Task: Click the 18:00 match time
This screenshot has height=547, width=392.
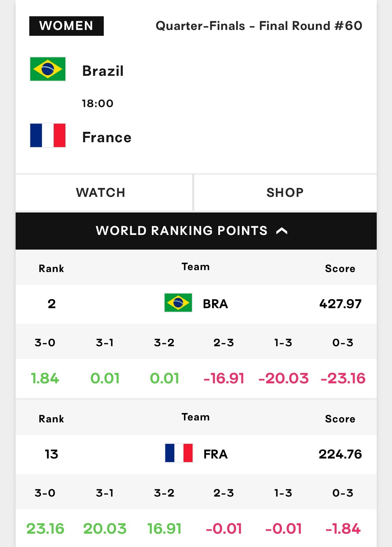Action: click(98, 103)
